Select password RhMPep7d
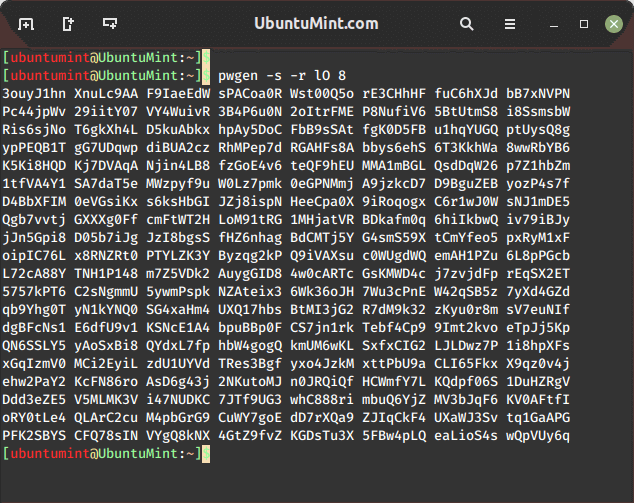Viewport: 634px width, 503px height. (250, 148)
